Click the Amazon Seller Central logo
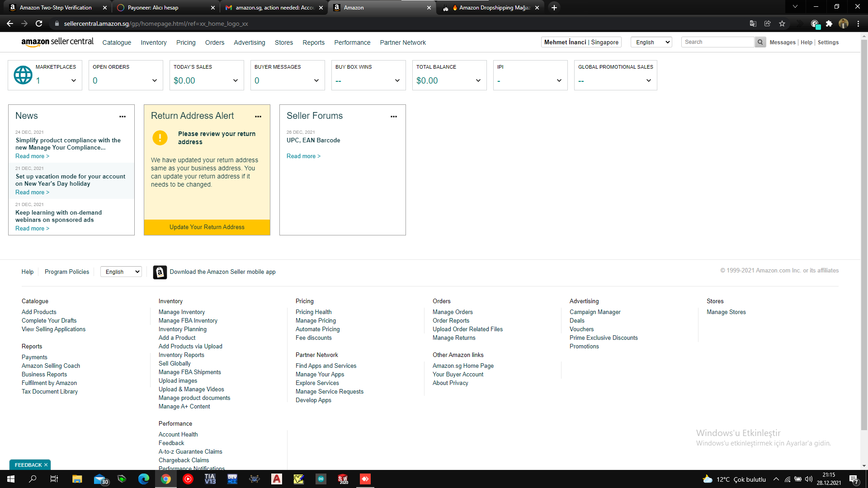868x488 pixels. [57, 42]
